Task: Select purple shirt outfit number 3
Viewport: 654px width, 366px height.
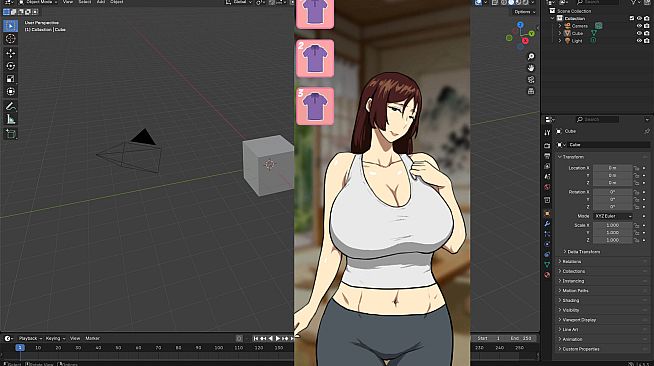Action: tap(315, 106)
